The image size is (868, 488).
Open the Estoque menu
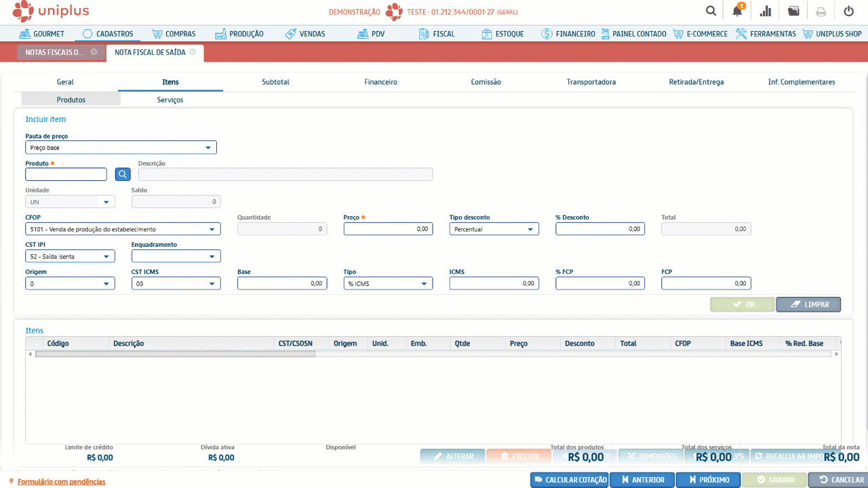(502, 33)
